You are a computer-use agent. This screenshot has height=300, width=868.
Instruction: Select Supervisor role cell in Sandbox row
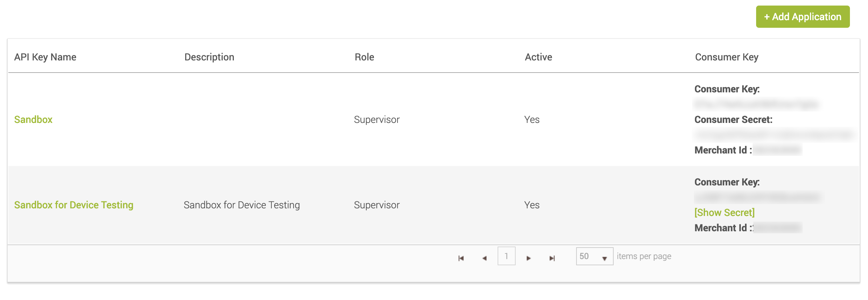click(377, 119)
